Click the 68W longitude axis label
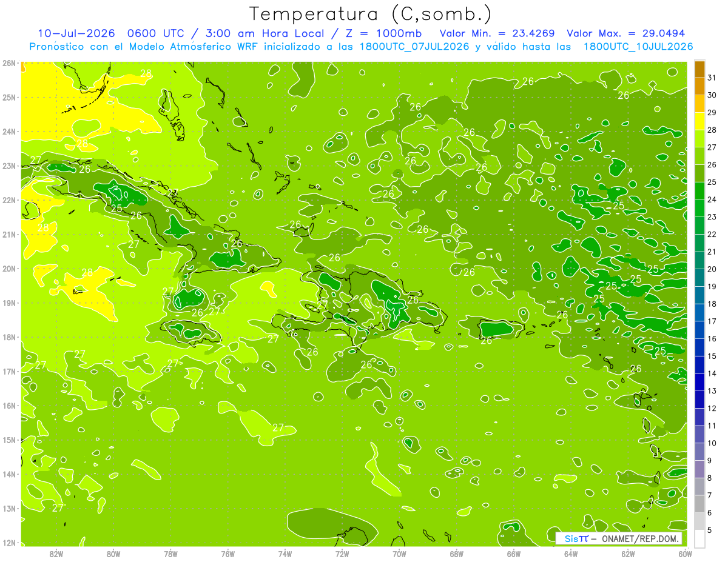This screenshot has width=728, height=562. [457, 554]
